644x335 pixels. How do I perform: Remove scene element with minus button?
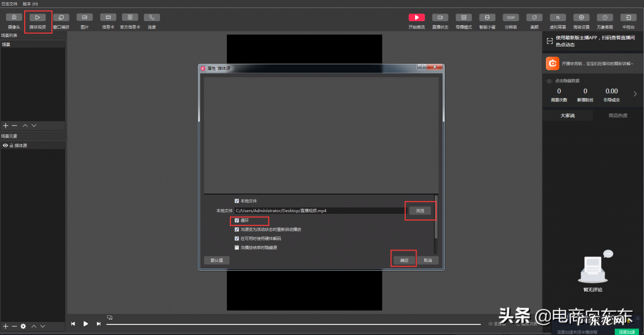pyautogui.click(x=15, y=326)
